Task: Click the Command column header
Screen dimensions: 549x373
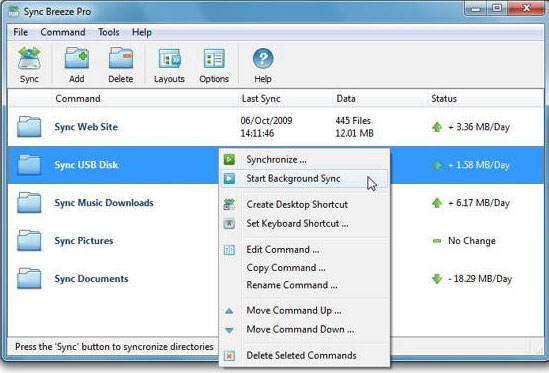Action: coord(78,98)
